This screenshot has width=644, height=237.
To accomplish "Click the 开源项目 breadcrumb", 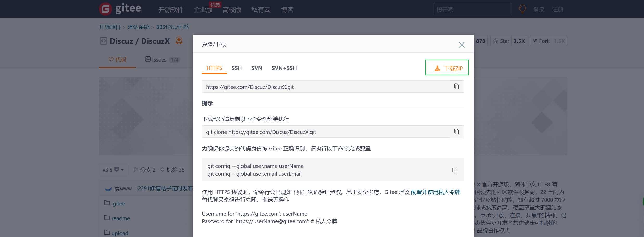I will (x=110, y=27).
